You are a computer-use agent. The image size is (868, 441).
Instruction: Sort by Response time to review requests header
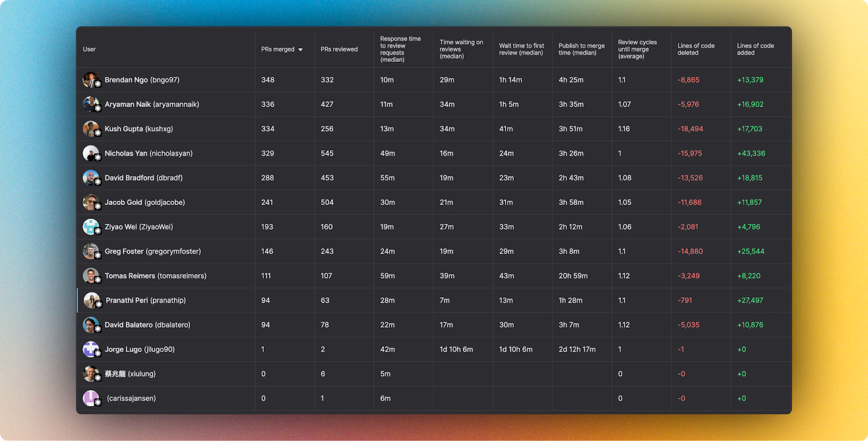(x=400, y=49)
